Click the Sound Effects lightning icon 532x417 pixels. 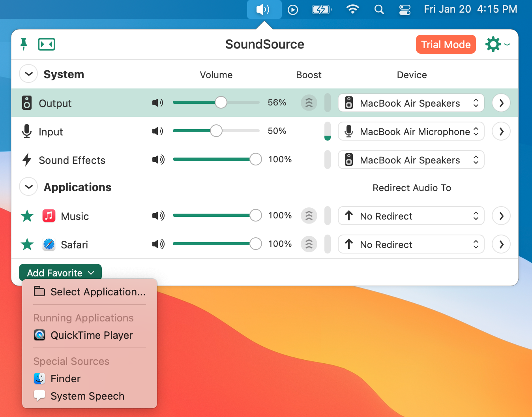pyautogui.click(x=26, y=160)
